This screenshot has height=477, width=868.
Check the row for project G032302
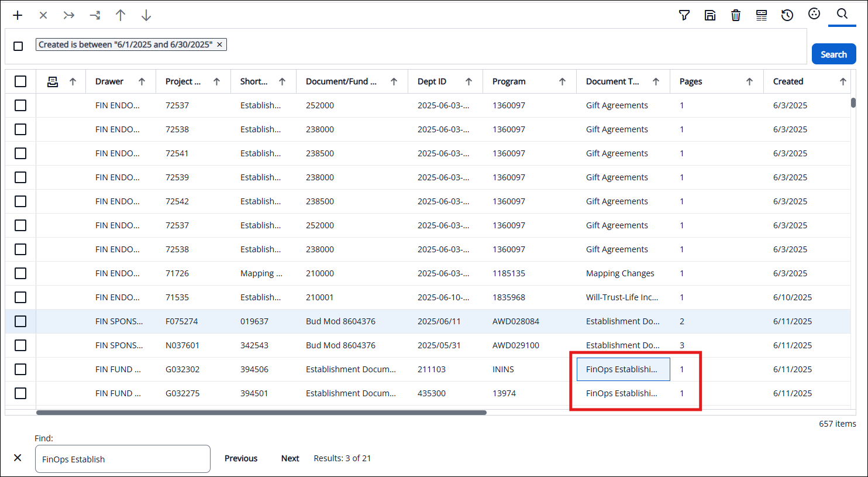pyautogui.click(x=20, y=369)
